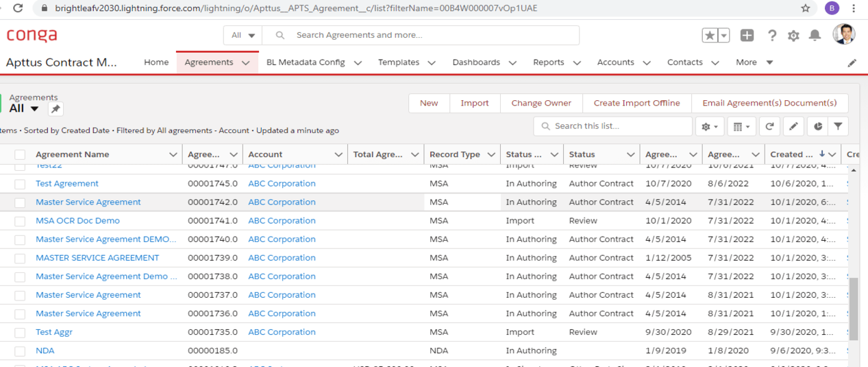Check the Test Agreement row checkbox
Viewport: 868px width, 367px height.
20,184
